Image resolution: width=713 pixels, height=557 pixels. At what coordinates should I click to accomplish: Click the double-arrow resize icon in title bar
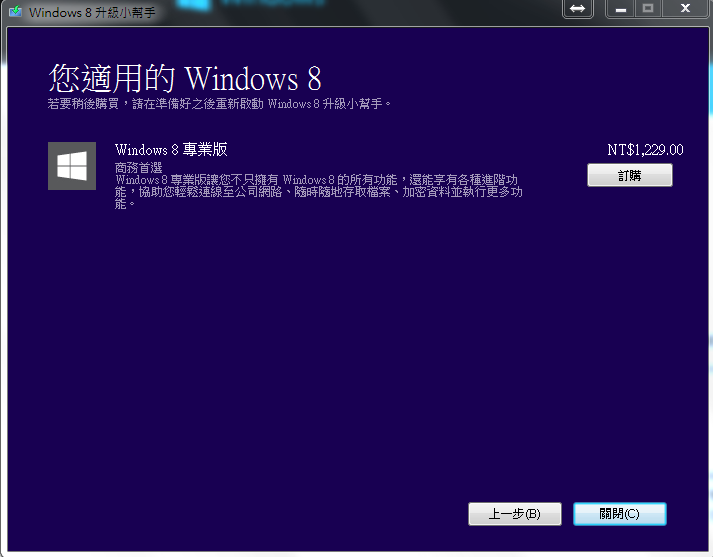(x=577, y=9)
